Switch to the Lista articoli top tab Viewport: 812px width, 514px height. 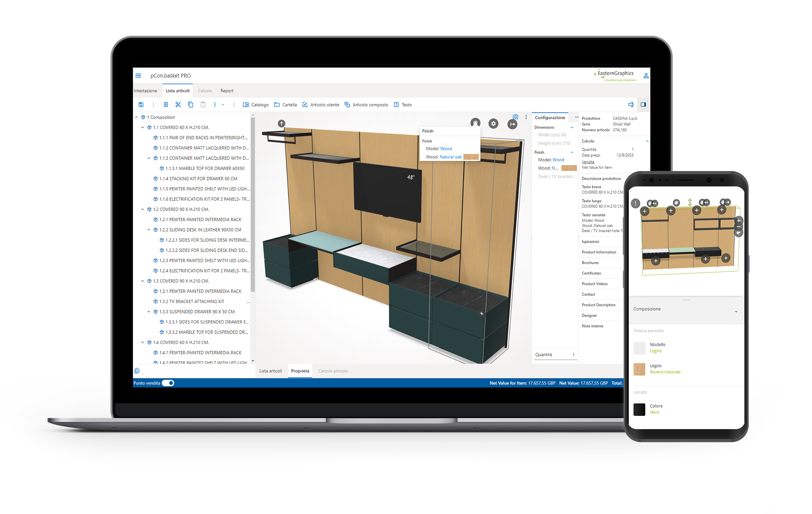pos(177,91)
